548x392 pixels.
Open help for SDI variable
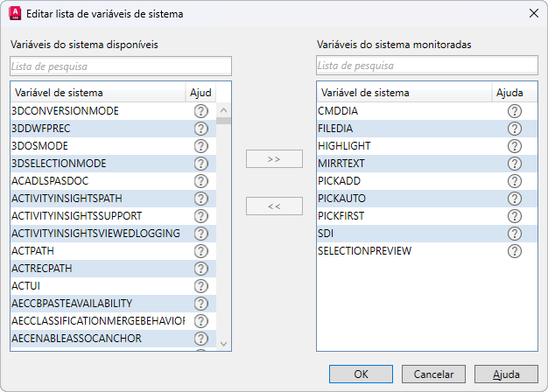(x=514, y=234)
